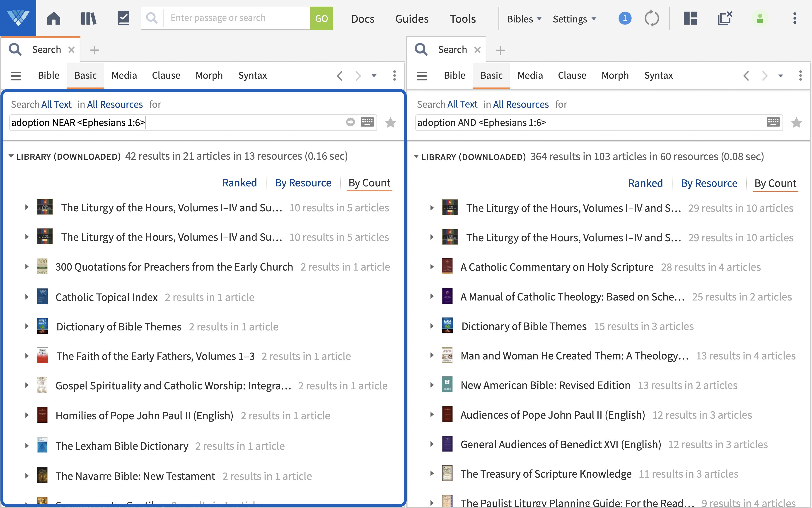Switch right panel to Media tab
The image size is (812, 508).
coord(530,75)
